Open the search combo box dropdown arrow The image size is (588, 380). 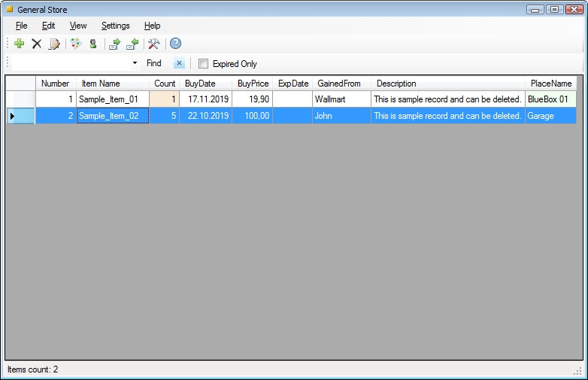tap(135, 62)
